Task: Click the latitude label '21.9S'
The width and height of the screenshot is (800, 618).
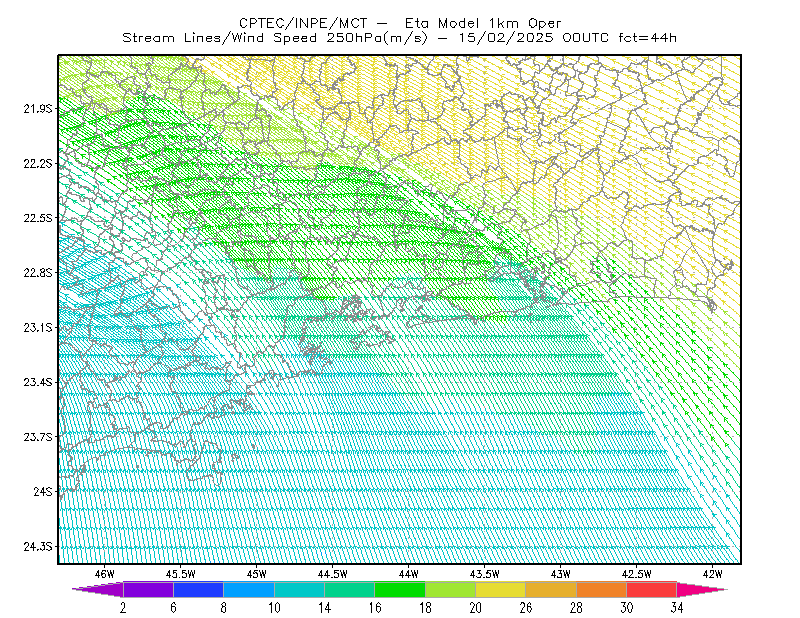Action: (38, 109)
